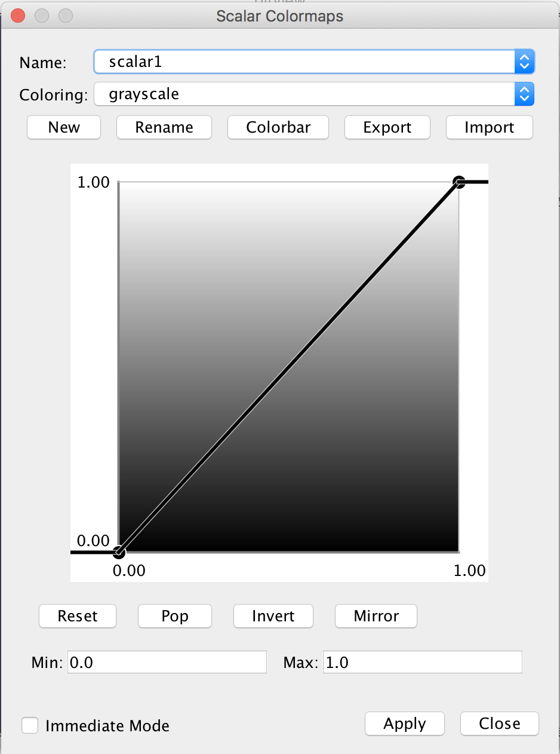Image resolution: width=560 pixels, height=754 pixels.
Task: Click the Pop button
Action: click(175, 616)
